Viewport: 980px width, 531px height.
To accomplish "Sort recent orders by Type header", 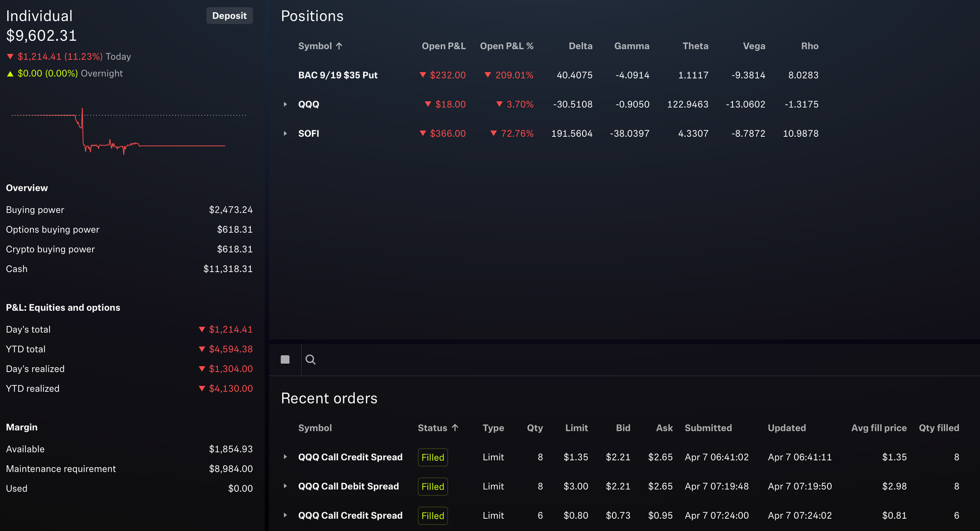I will (493, 428).
